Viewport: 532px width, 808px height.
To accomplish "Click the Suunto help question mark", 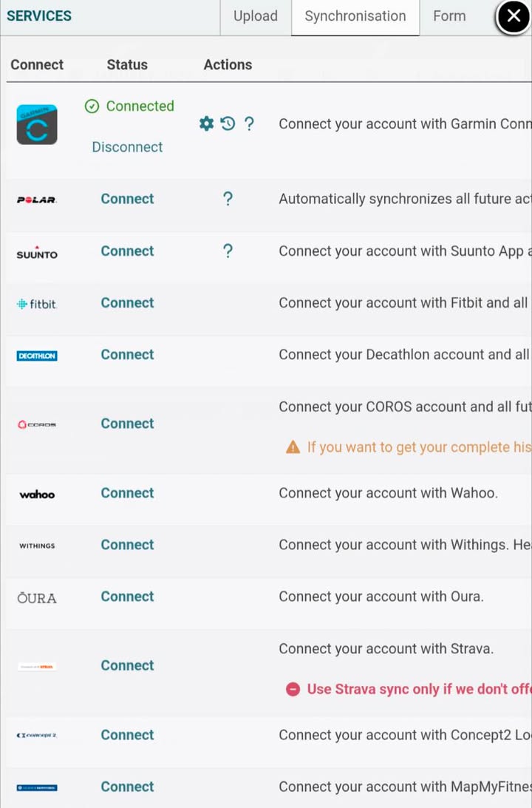I will coord(228,251).
